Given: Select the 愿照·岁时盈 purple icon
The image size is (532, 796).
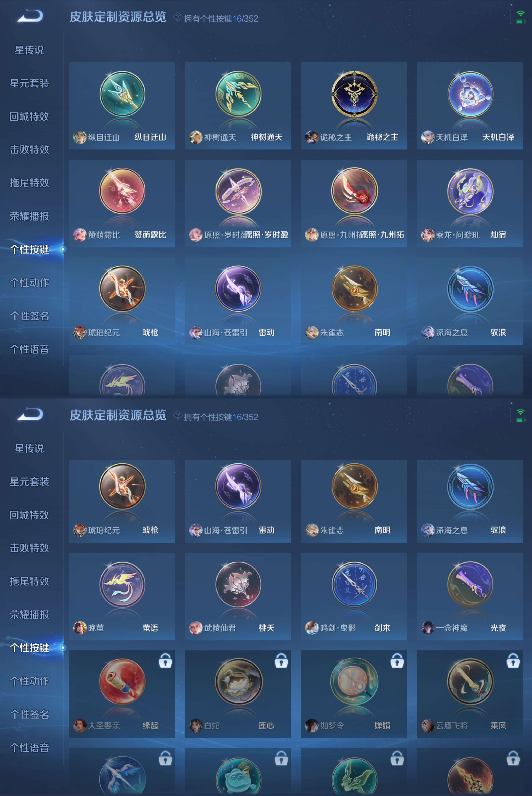Looking at the screenshot, I should click(x=238, y=191).
